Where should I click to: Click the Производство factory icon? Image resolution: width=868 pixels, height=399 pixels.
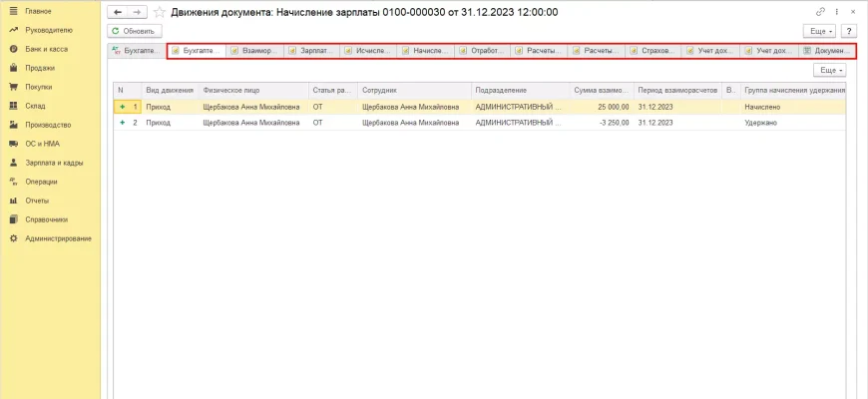[x=13, y=125]
